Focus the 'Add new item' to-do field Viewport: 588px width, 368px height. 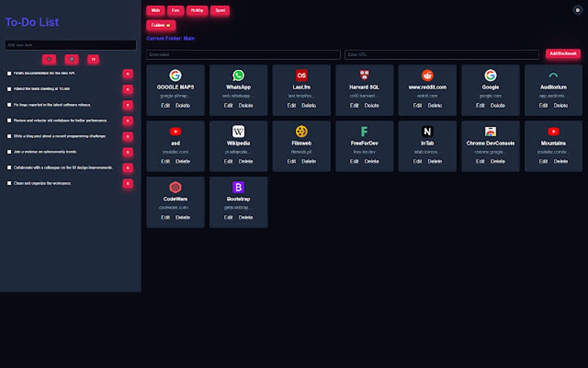pyautogui.click(x=70, y=45)
